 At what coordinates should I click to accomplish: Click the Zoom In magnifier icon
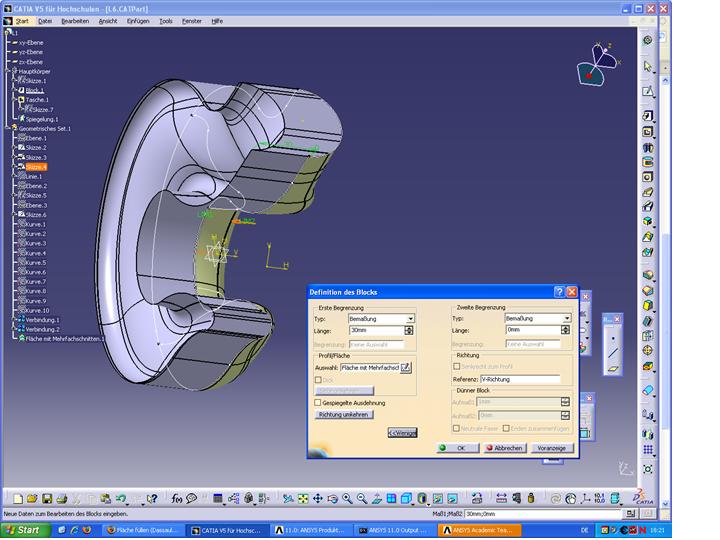[347, 498]
